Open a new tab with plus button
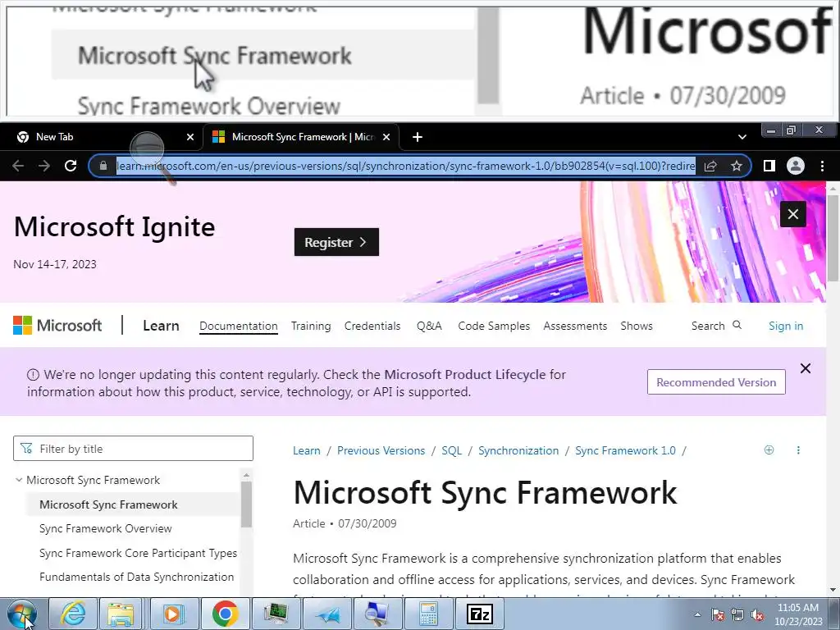840x630 pixels. [418, 137]
